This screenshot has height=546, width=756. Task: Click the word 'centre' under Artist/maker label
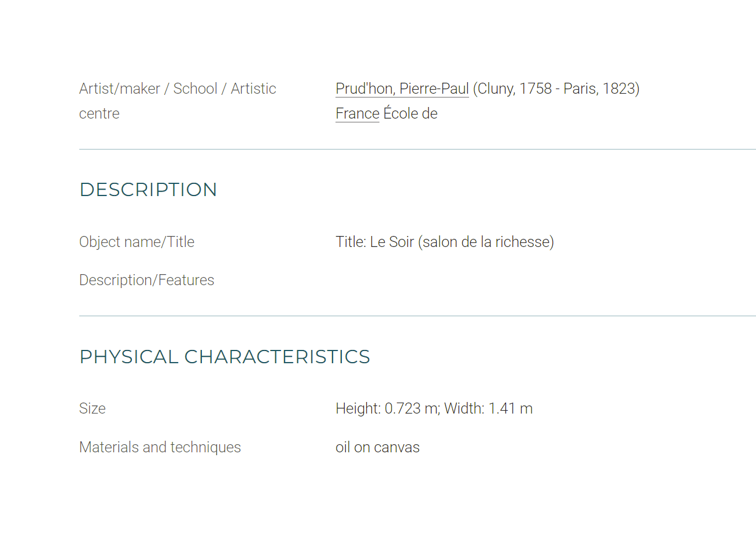click(x=99, y=113)
